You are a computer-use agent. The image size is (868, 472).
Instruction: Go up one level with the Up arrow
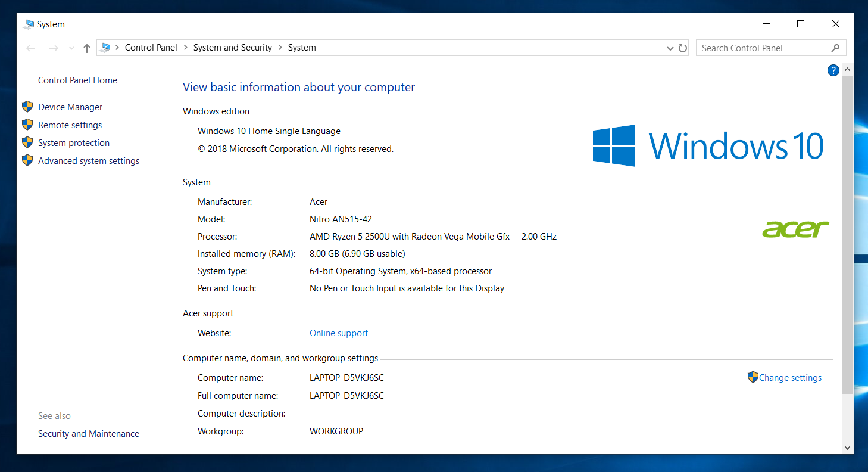coord(87,48)
